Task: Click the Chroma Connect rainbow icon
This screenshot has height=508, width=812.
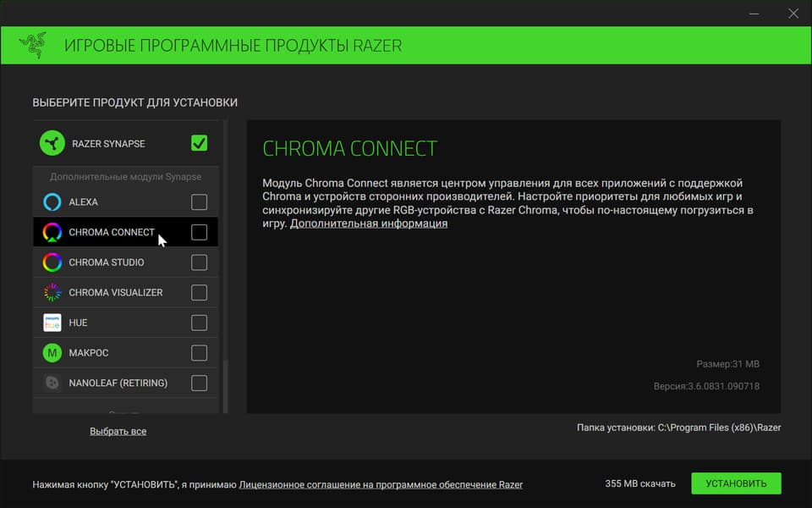Action: (x=52, y=232)
